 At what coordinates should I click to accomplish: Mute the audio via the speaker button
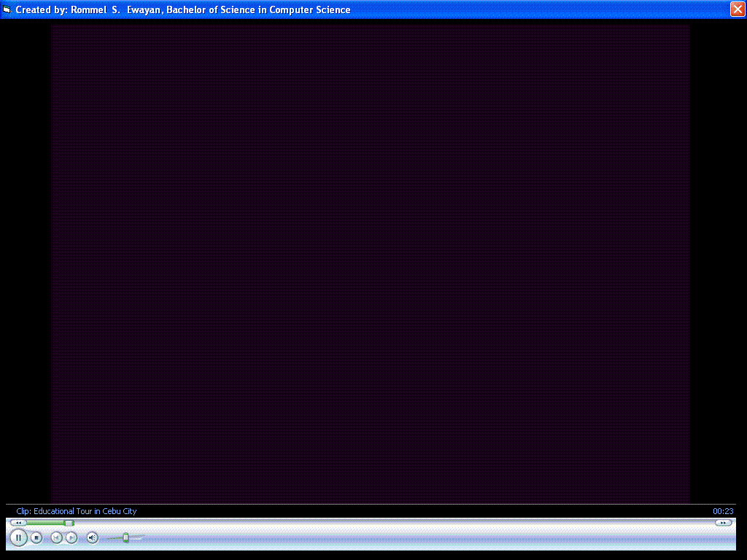pos(91,537)
